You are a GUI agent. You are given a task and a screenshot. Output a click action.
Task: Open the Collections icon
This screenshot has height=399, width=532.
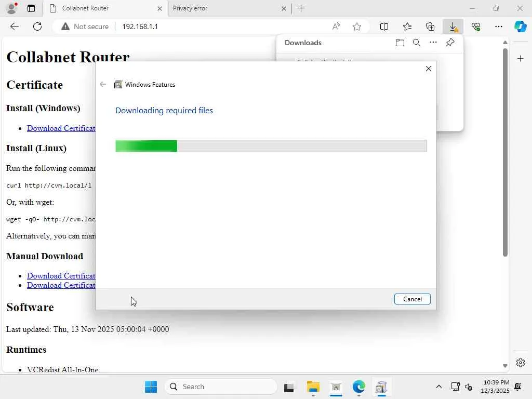[x=430, y=26]
